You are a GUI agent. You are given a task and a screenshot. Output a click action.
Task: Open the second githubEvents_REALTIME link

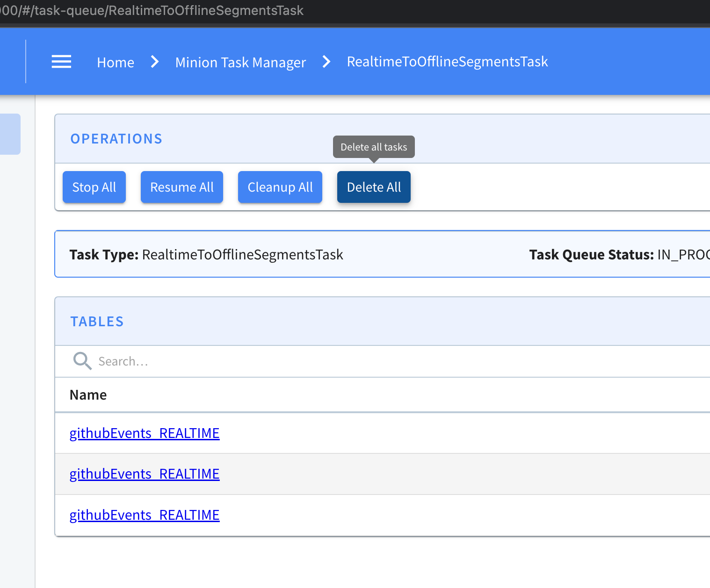pyautogui.click(x=145, y=474)
